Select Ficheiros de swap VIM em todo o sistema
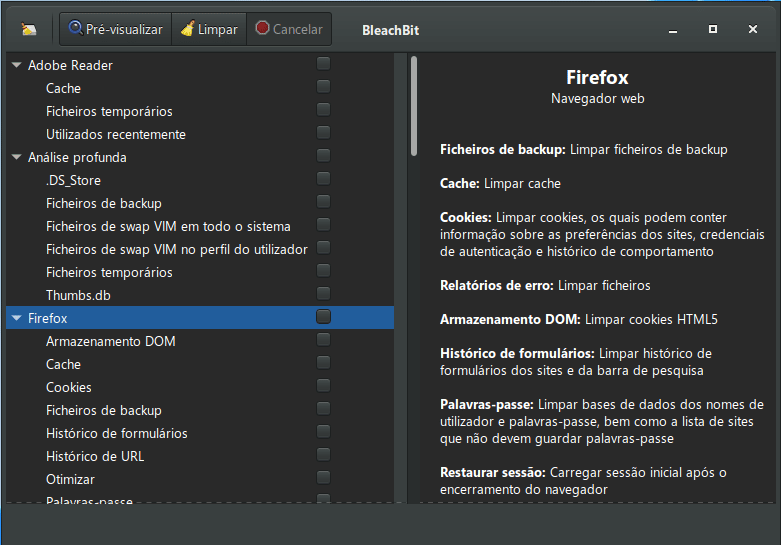 click(168, 226)
